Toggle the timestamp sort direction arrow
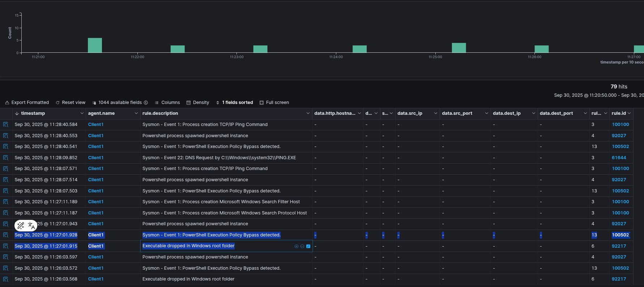The height and width of the screenshot is (287, 644). coord(17,113)
